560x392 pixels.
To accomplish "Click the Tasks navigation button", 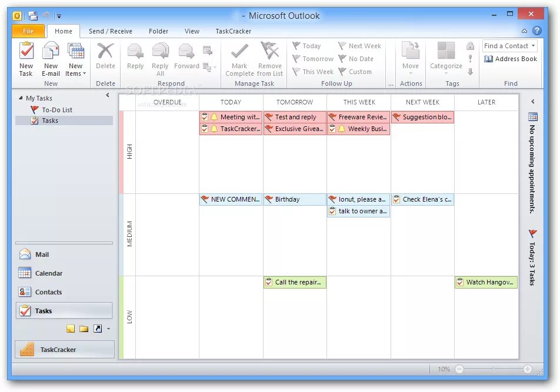I will point(64,311).
